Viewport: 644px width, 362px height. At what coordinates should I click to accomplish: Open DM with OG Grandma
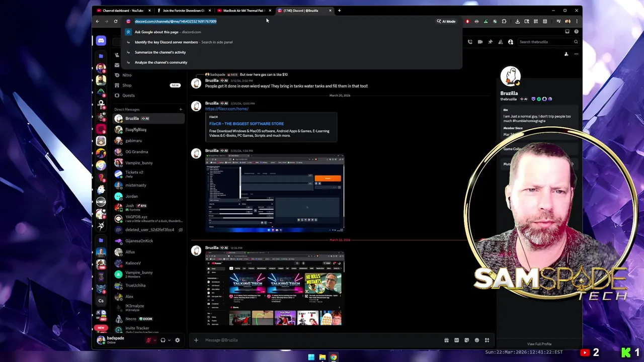tap(148, 152)
